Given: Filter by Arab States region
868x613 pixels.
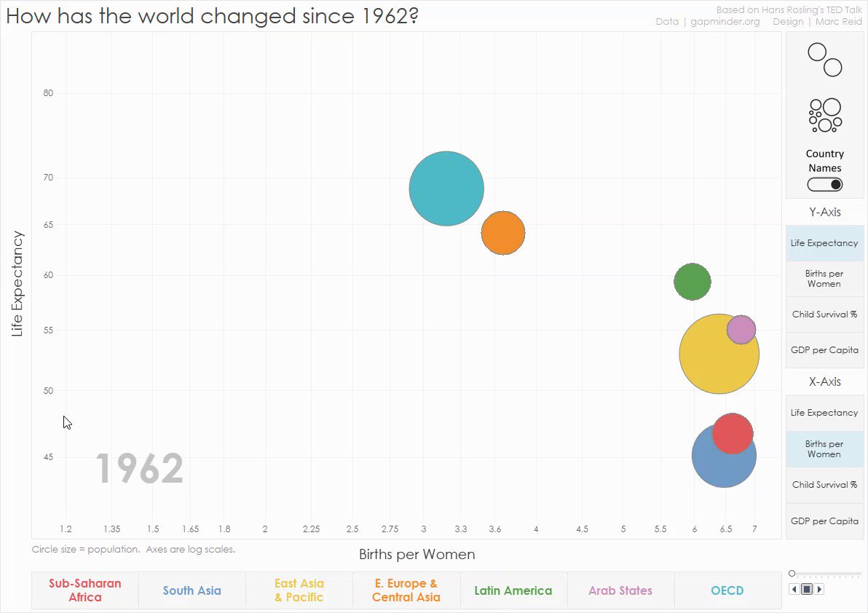Looking at the screenshot, I should pyautogui.click(x=620, y=590).
